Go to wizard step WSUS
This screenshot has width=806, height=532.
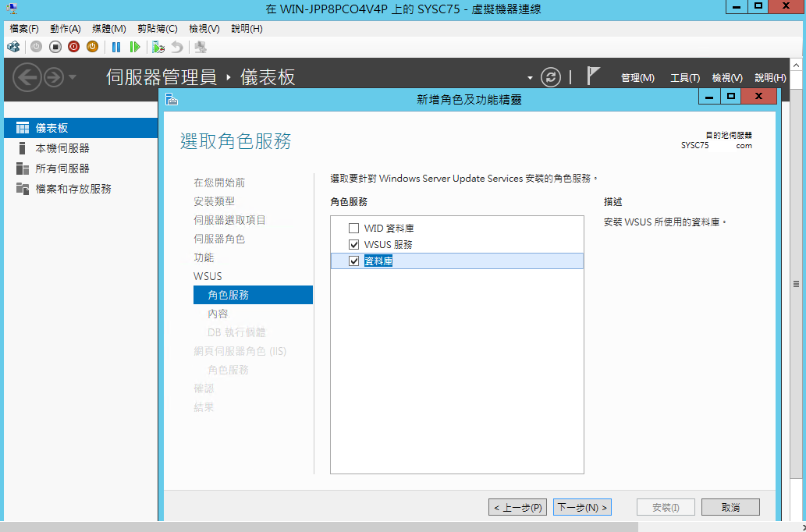(208, 276)
